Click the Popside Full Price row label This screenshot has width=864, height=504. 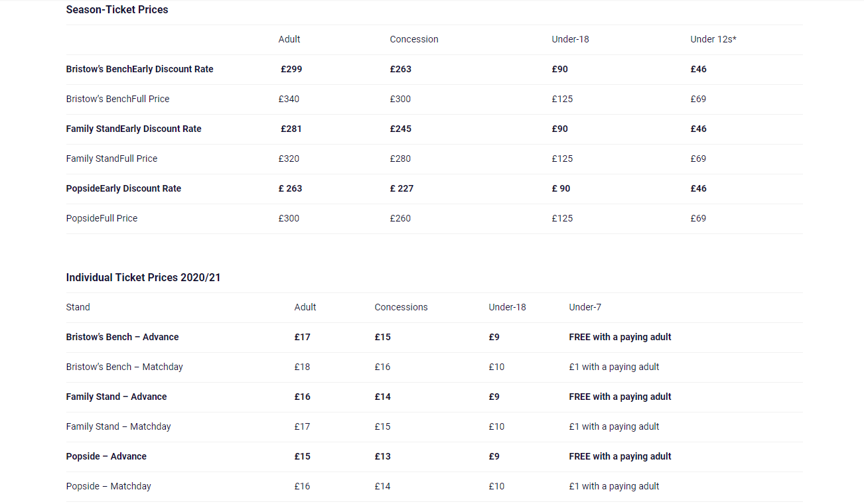coord(102,219)
